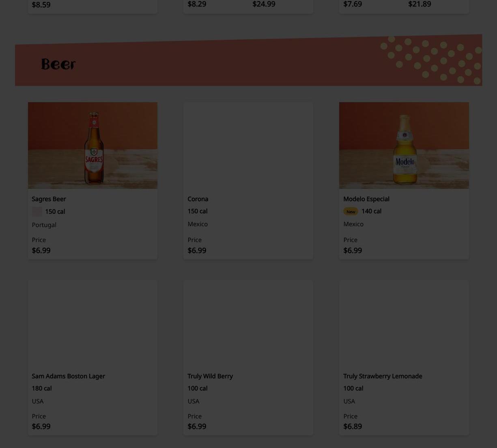Click USA under Truly Strawberry Lemonade
The image size is (497, 448).
(x=349, y=401)
